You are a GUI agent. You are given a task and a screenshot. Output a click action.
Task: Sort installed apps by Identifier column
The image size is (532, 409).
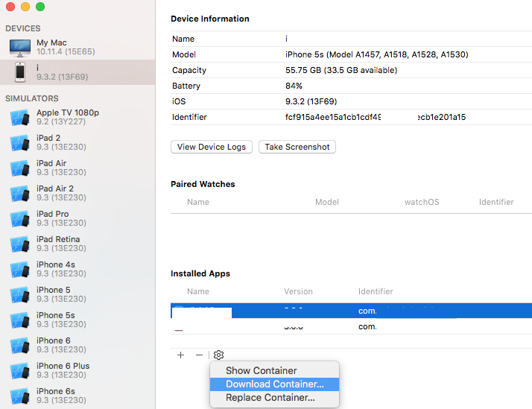pyautogui.click(x=376, y=291)
